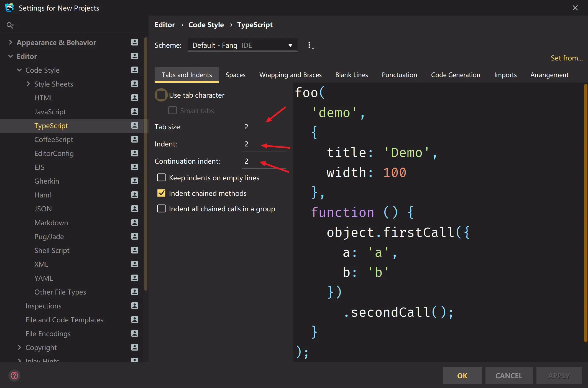The height and width of the screenshot is (388, 588).
Task: Click the profile icon next to JavaScript
Action: 134,111
